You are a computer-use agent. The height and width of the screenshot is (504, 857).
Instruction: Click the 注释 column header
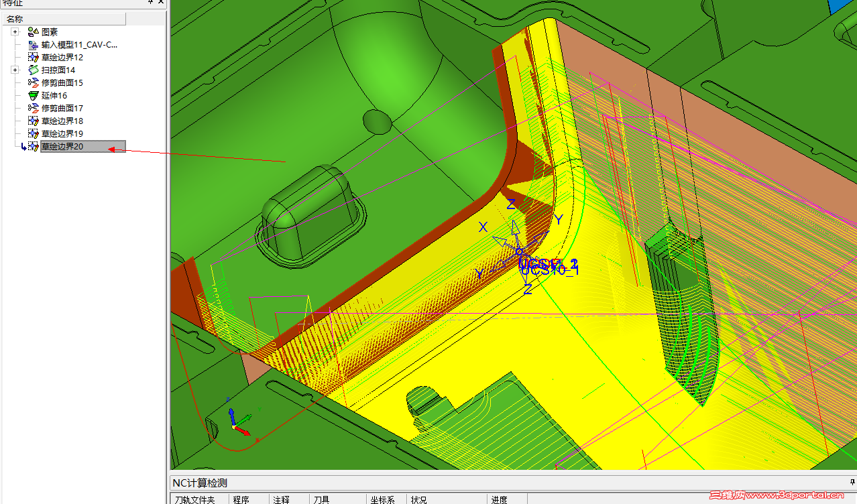click(x=289, y=499)
